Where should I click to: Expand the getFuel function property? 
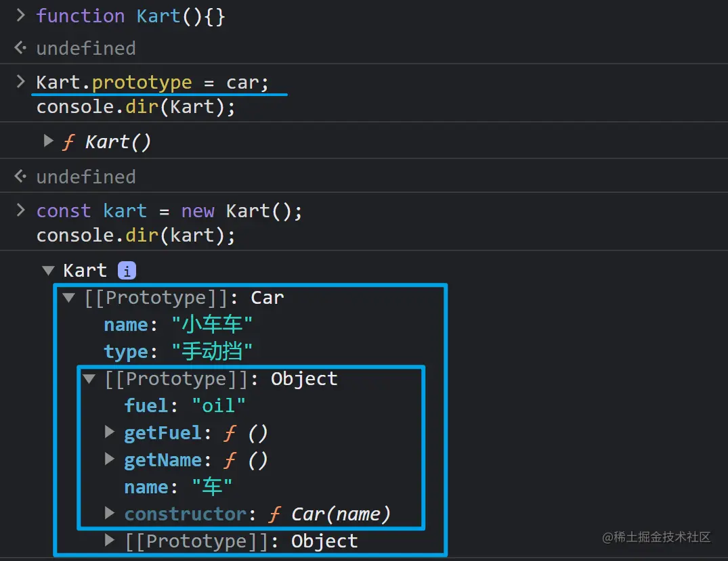pyautogui.click(x=110, y=432)
